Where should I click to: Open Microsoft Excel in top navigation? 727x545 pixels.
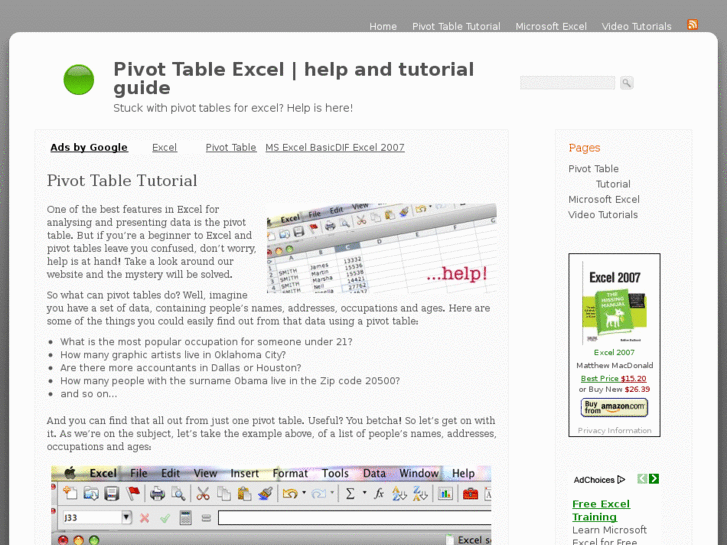click(x=551, y=26)
